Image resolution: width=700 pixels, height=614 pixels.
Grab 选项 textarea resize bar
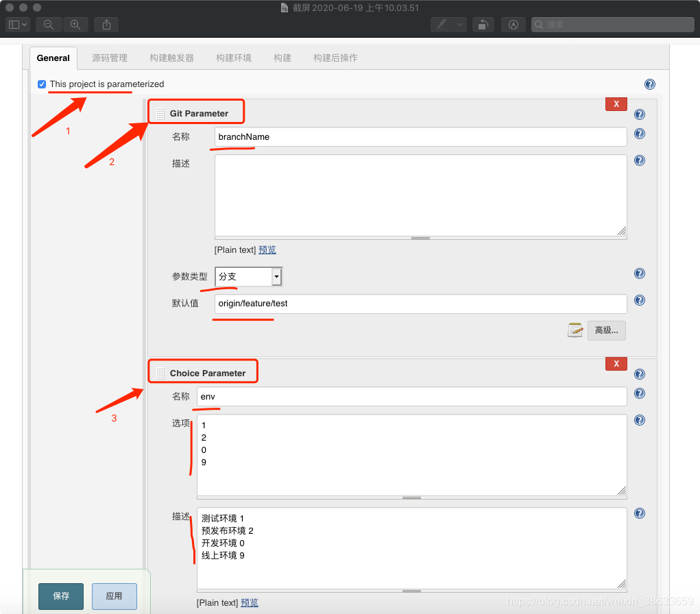tap(411, 498)
